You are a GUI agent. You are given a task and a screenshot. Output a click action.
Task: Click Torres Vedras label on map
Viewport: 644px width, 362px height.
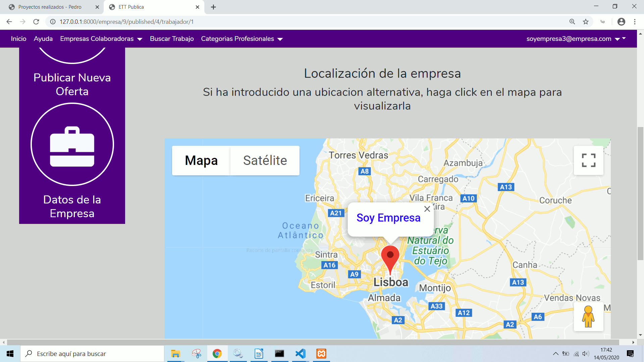358,155
